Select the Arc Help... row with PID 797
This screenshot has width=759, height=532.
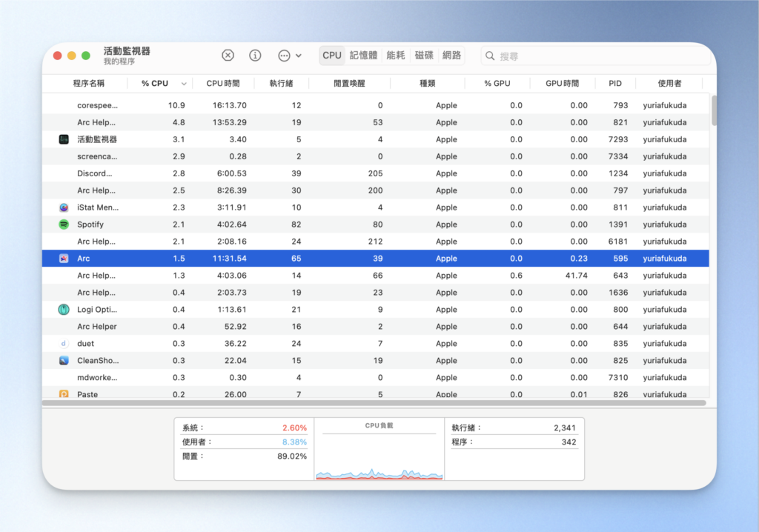(x=376, y=190)
